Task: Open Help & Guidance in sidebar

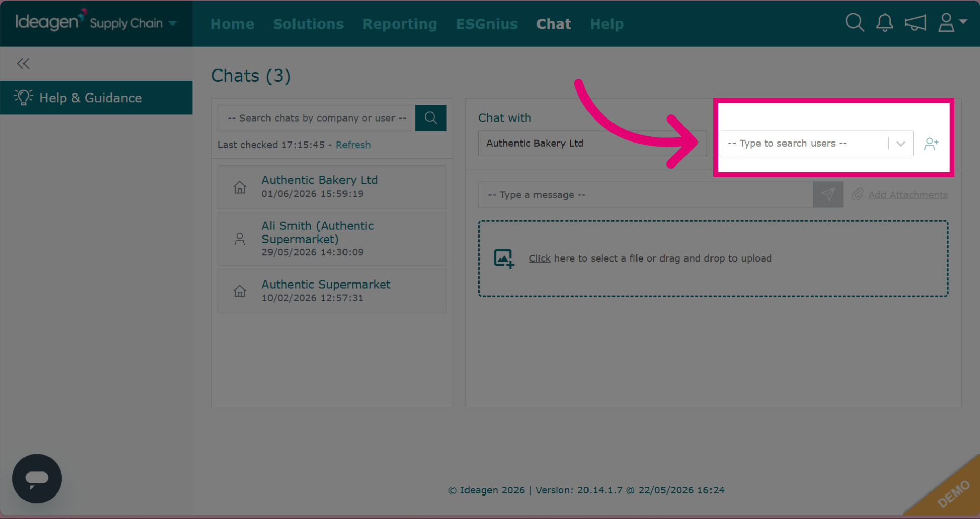Action: (96, 98)
